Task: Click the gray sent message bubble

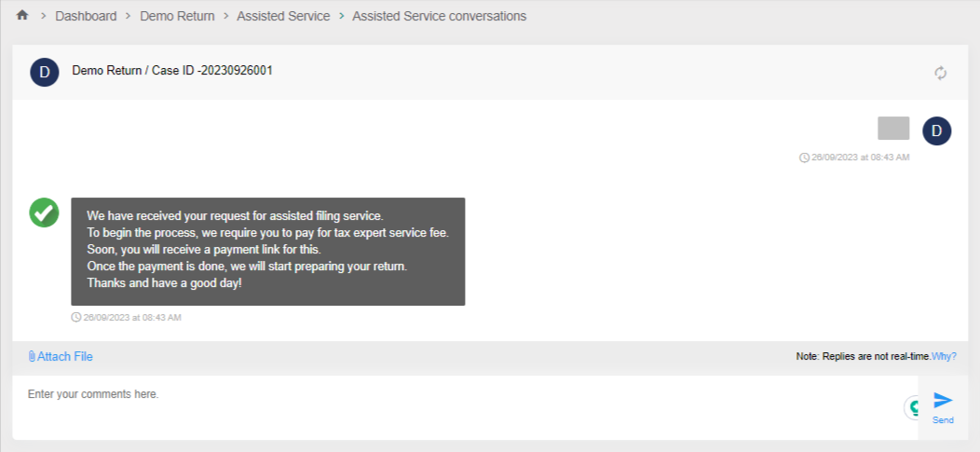Action: (893, 129)
